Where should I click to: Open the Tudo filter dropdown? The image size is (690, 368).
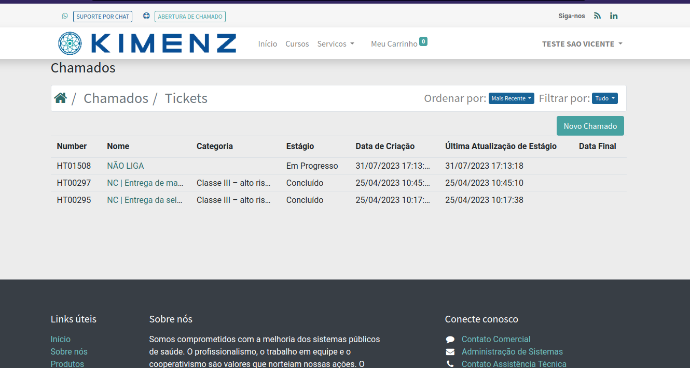(x=605, y=98)
